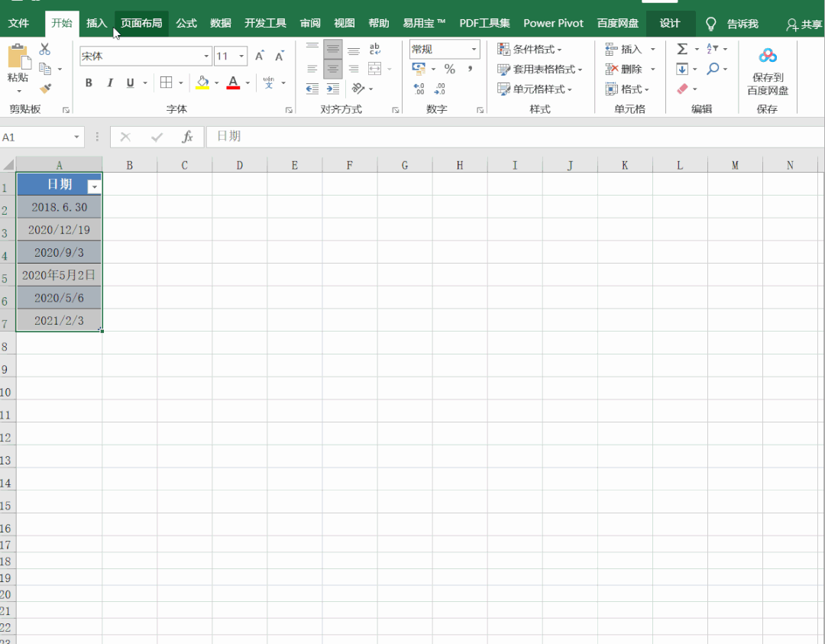Select cell containing 2020年5月2日
The width and height of the screenshot is (825, 644).
tap(59, 275)
